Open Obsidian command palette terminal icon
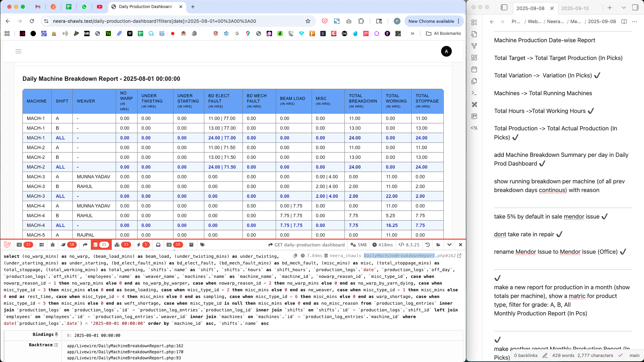Viewport: 644px width, 362px height. pos(474,93)
